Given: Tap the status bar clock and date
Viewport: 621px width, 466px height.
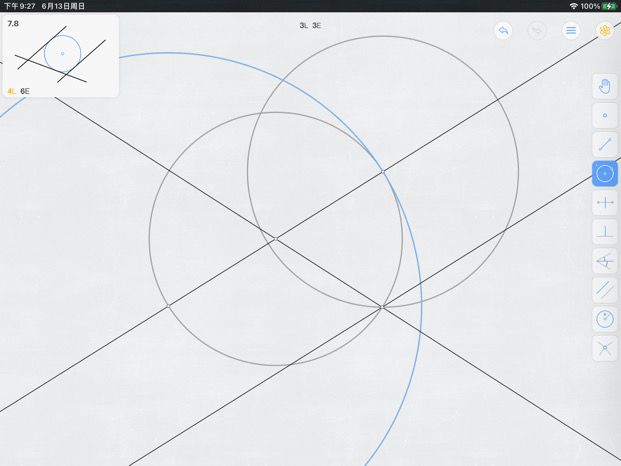Looking at the screenshot, I should click(44, 6).
